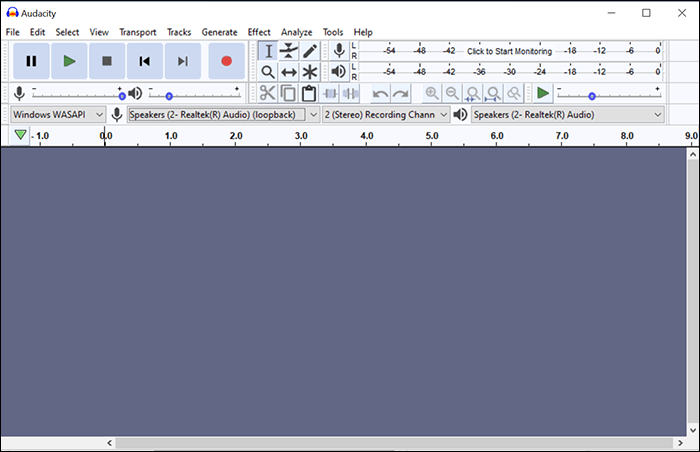The image size is (700, 452).
Task: Click to Start Monitoring in the meter
Action: [509, 51]
